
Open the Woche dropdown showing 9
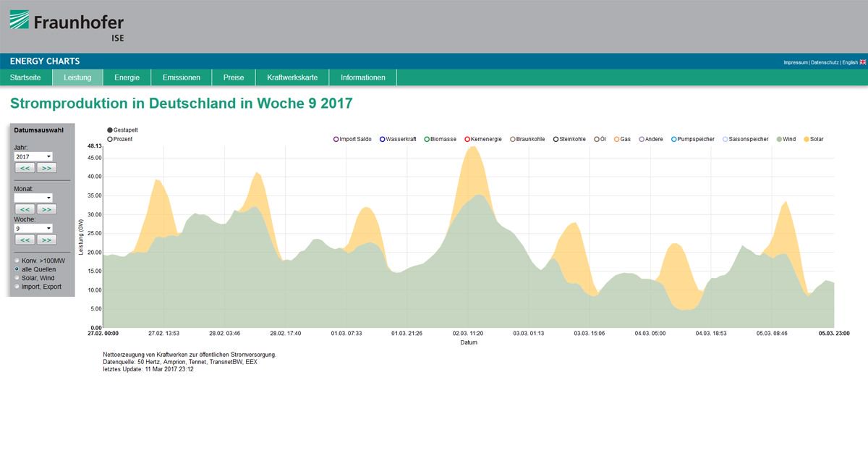click(x=33, y=228)
